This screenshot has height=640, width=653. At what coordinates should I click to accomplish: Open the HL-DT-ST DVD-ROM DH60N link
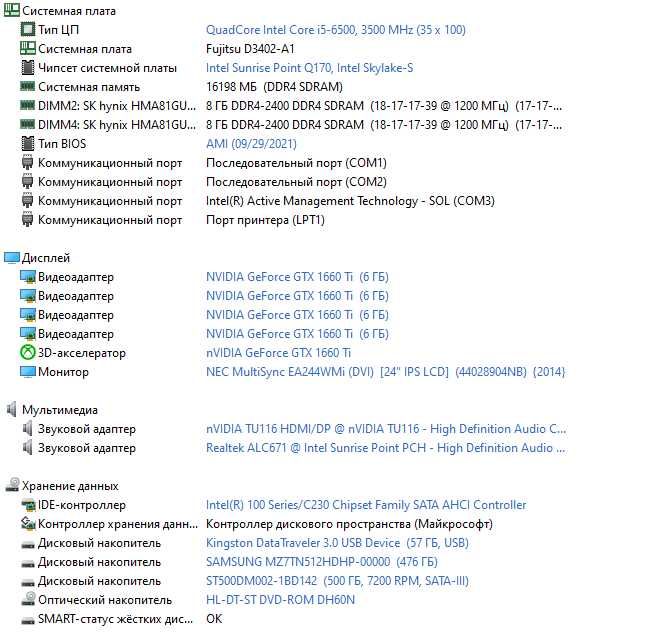point(280,600)
